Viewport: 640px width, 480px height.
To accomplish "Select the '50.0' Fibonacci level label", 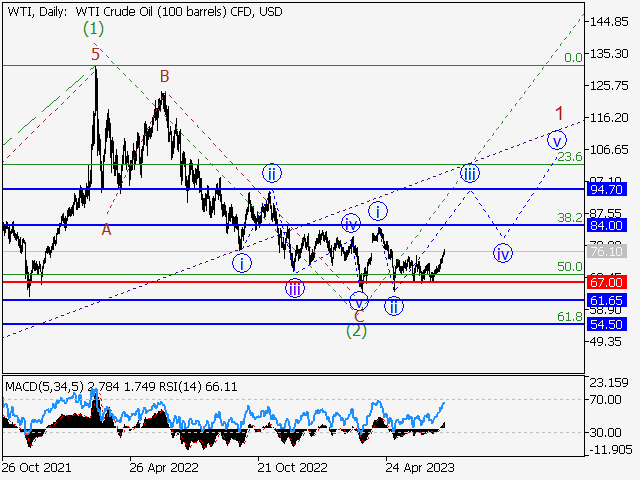I will (570, 267).
